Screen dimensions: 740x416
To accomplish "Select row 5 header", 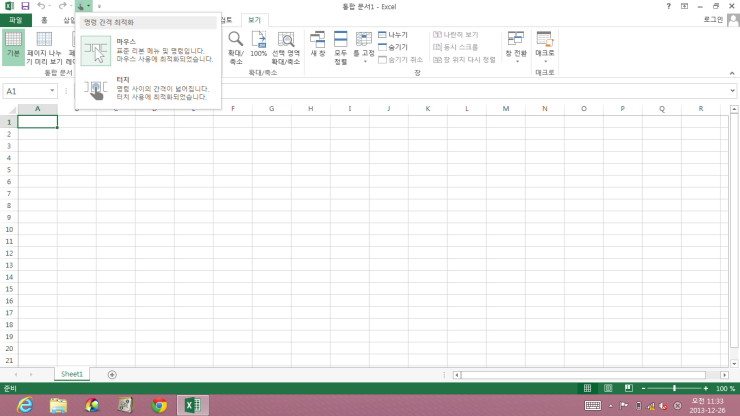I will [8, 170].
